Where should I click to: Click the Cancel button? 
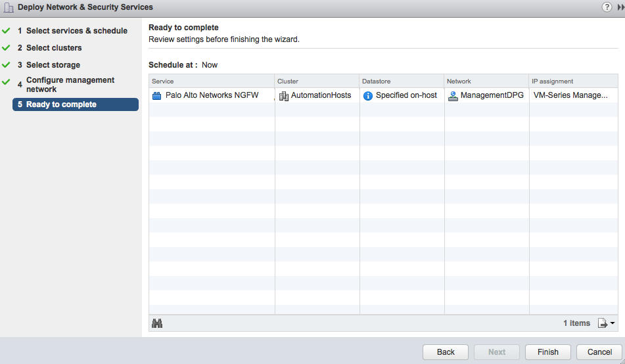click(599, 352)
